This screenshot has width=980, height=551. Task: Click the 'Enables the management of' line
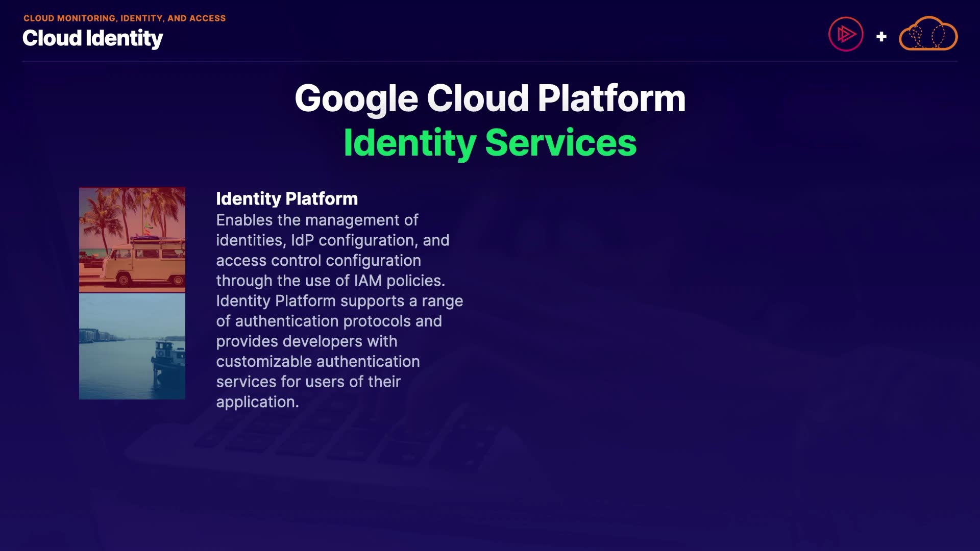tap(317, 220)
